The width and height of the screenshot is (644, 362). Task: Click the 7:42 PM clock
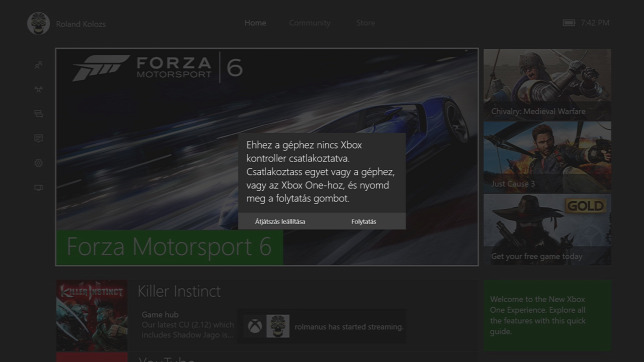click(x=595, y=23)
